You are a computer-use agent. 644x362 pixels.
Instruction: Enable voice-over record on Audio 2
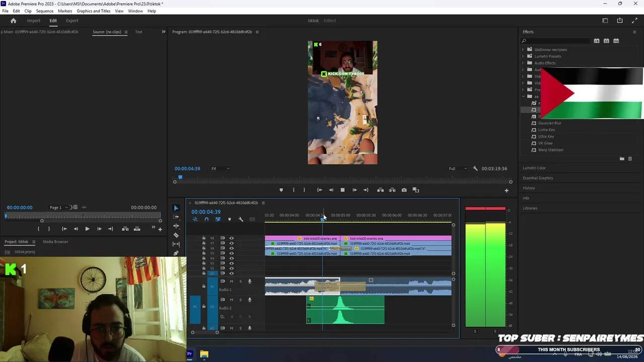click(250, 300)
